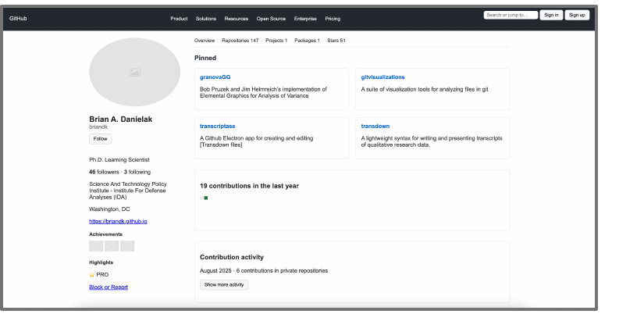Click the Science And Technology Policy Institute text
The width and height of the screenshot is (644, 314).
(128, 191)
